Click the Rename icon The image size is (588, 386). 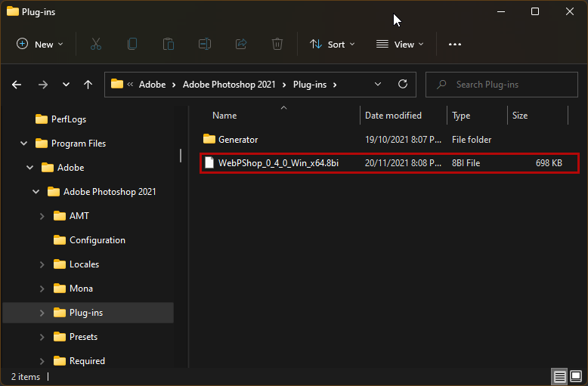pos(205,45)
